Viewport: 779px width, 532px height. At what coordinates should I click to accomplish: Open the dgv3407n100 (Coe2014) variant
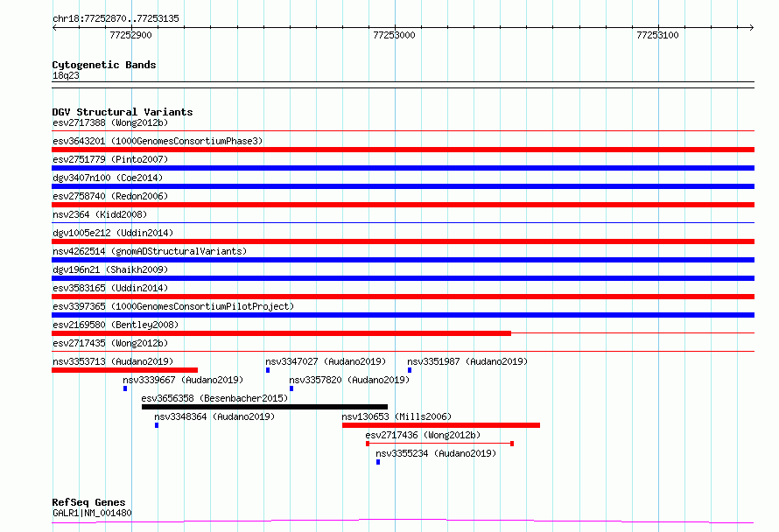[x=108, y=178]
